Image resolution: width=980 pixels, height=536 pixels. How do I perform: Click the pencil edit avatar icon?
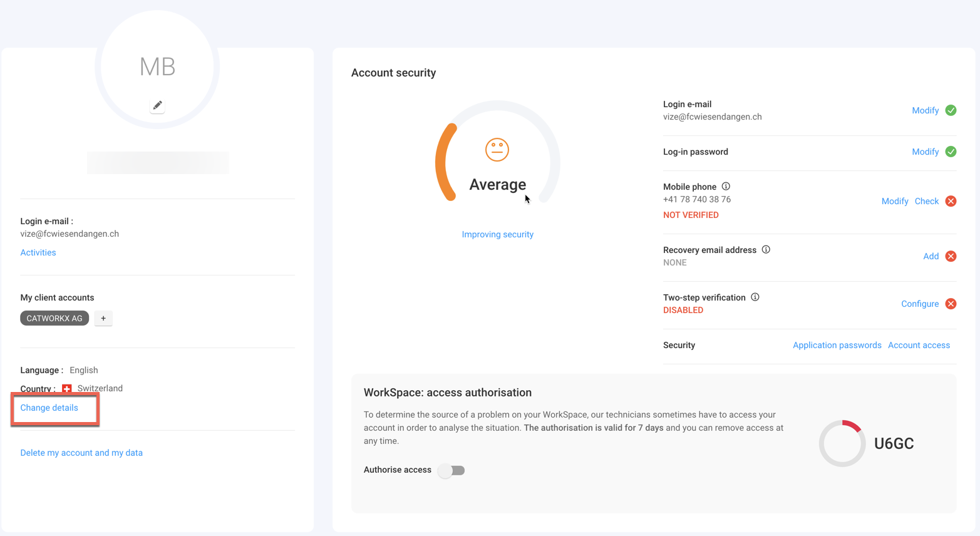tap(157, 106)
